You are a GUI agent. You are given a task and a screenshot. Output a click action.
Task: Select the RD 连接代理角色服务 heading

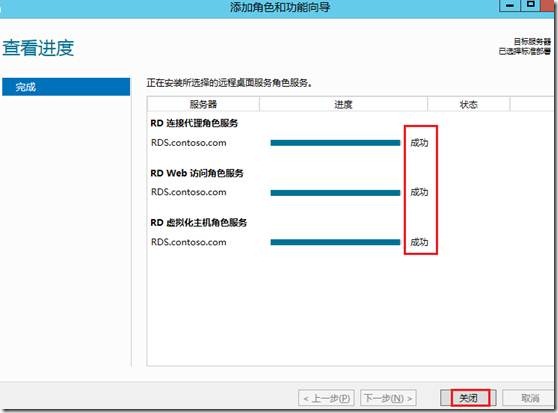tap(194, 123)
